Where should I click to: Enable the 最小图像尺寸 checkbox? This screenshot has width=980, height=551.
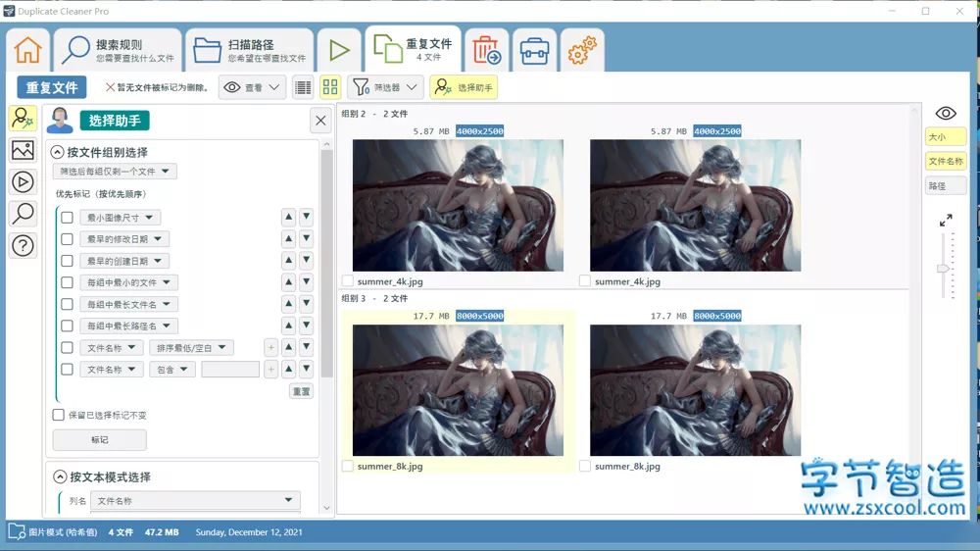67,218
